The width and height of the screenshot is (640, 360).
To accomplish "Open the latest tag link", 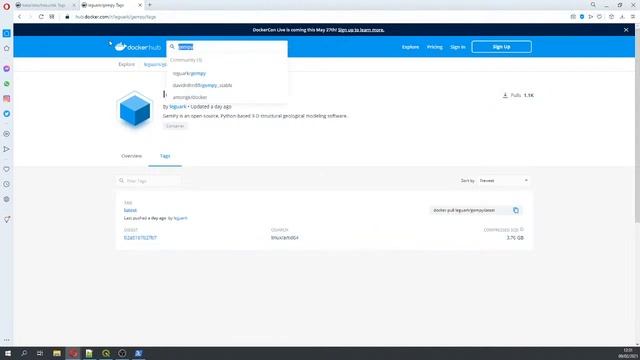I will click(x=130, y=210).
